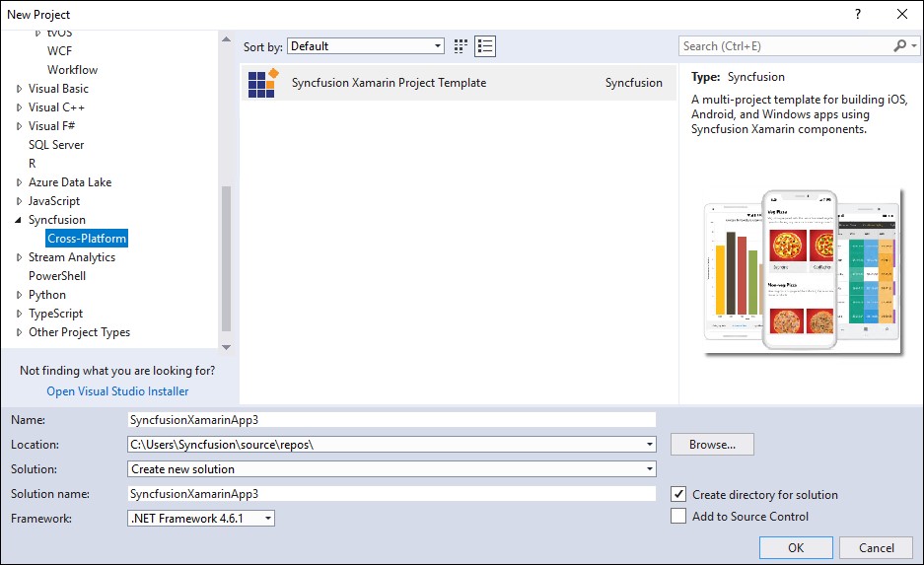Screen dimensions: 924x565
Task: Open Visual Studio Installer link
Action: pos(118,391)
